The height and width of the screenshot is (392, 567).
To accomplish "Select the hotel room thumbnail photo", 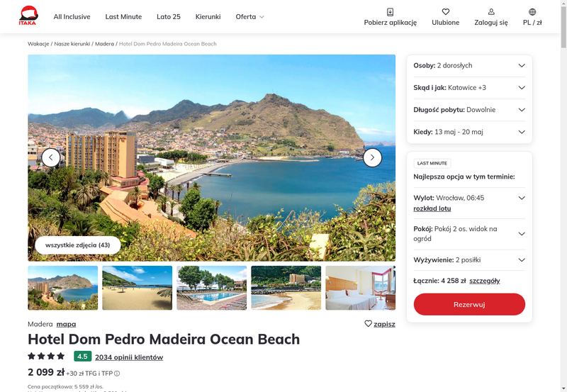I will pyautogui.click(x=361, y=288).
